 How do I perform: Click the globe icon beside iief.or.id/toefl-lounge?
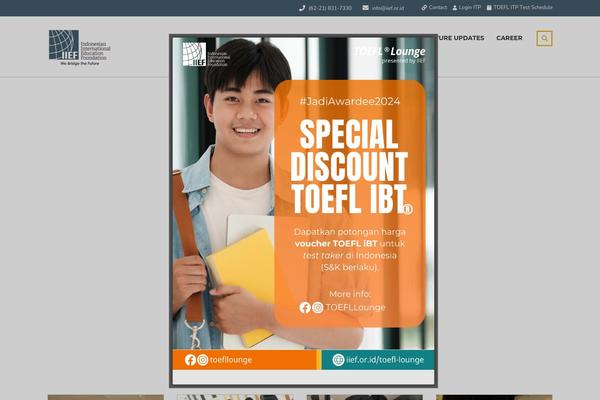[x=338, y=360]
